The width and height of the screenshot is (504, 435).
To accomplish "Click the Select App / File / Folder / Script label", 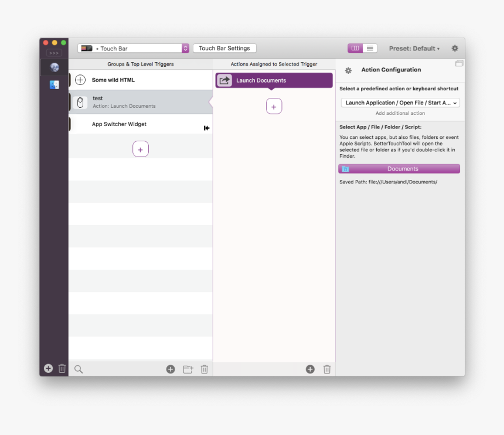I will (380, 127).
